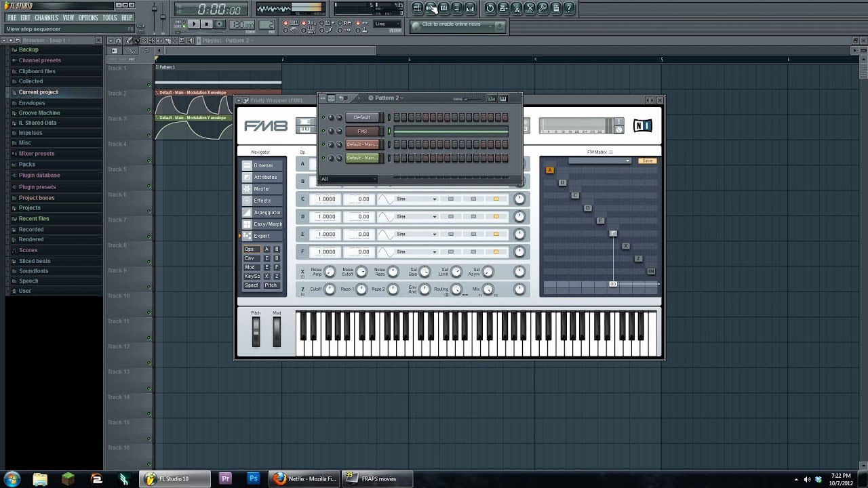Open operator E Sine waveform dropdown
Screen dimensions: 868x488
[417, 235]
